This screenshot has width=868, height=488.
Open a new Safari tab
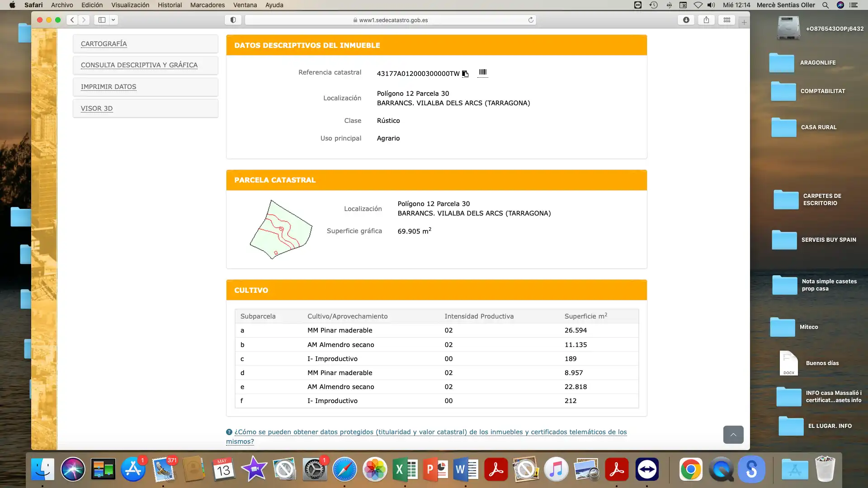744,22
